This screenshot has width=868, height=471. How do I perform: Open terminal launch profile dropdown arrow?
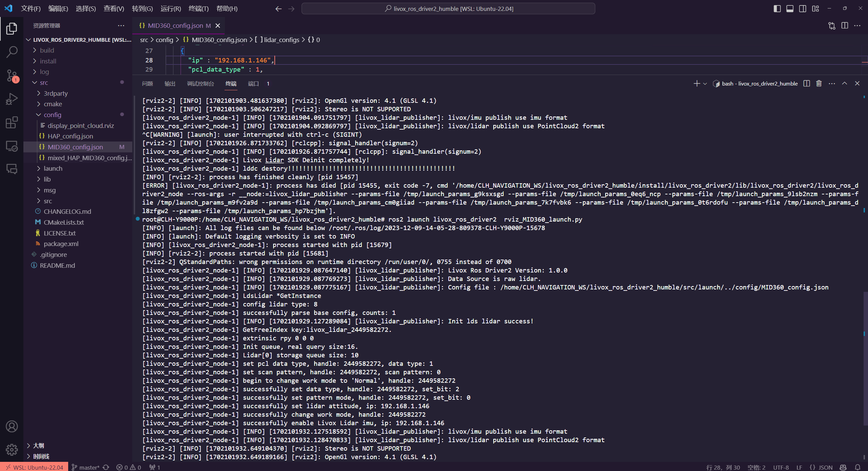705,83
